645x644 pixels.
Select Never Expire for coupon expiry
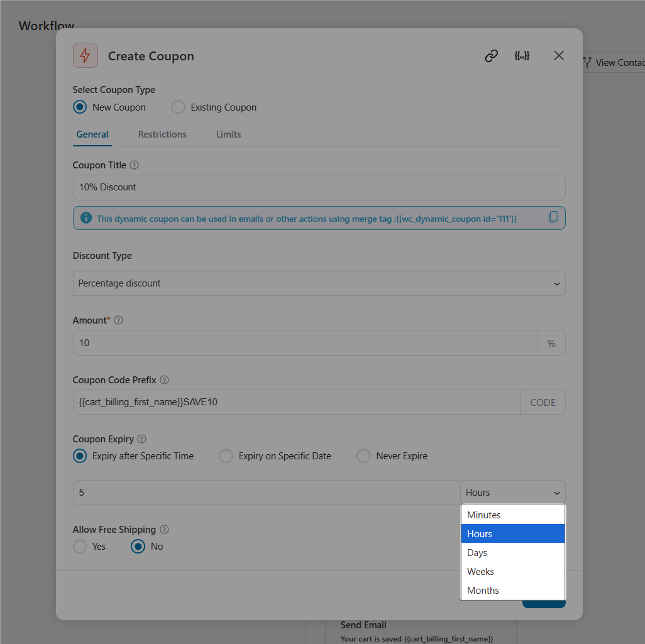point(363,456)
